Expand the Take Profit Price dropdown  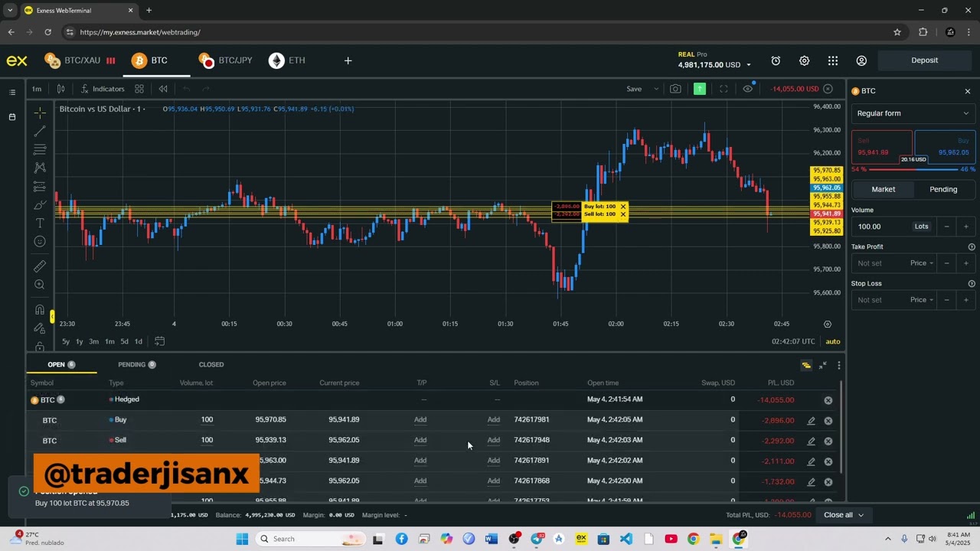[x=922, y=263]
